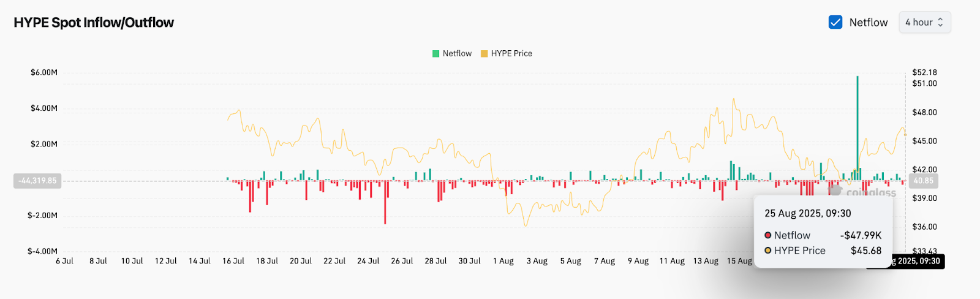Viewport: 980px width, 299px height.
Task: Hide HYPE Price series via legend label
Action: pyautogui.click(x=511, y=54)
